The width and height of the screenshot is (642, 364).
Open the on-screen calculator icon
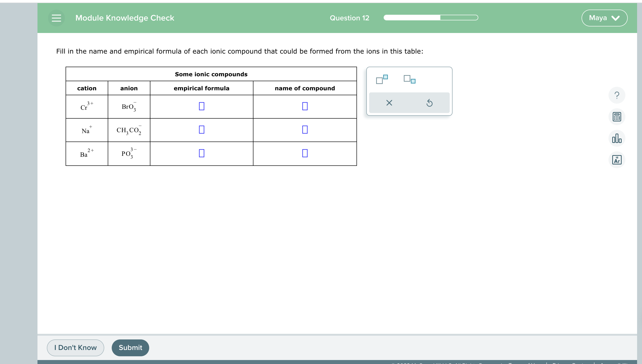point(617,116)
